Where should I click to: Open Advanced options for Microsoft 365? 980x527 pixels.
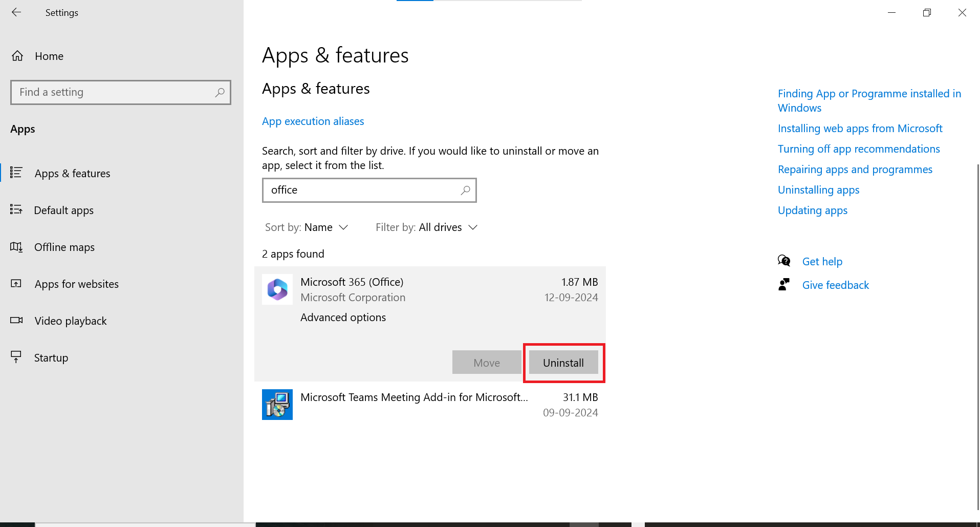pyautogui.click(x=343, y=318)
